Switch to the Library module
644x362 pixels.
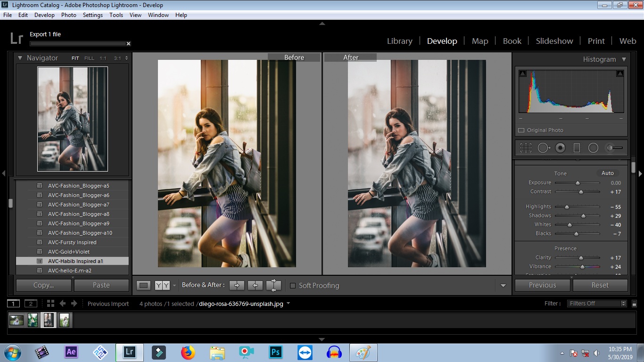399,41
